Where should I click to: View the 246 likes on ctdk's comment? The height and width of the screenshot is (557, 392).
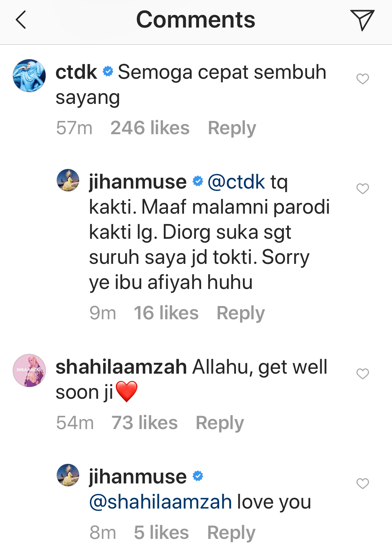click(150, 128)
